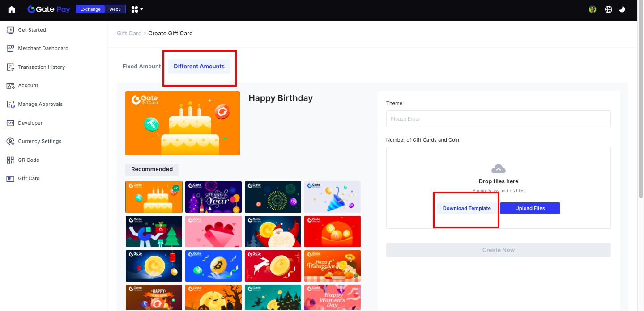The image size is (644, 311).
Task: Select the Different Amounts tab
Action: [x=199, y=67]
